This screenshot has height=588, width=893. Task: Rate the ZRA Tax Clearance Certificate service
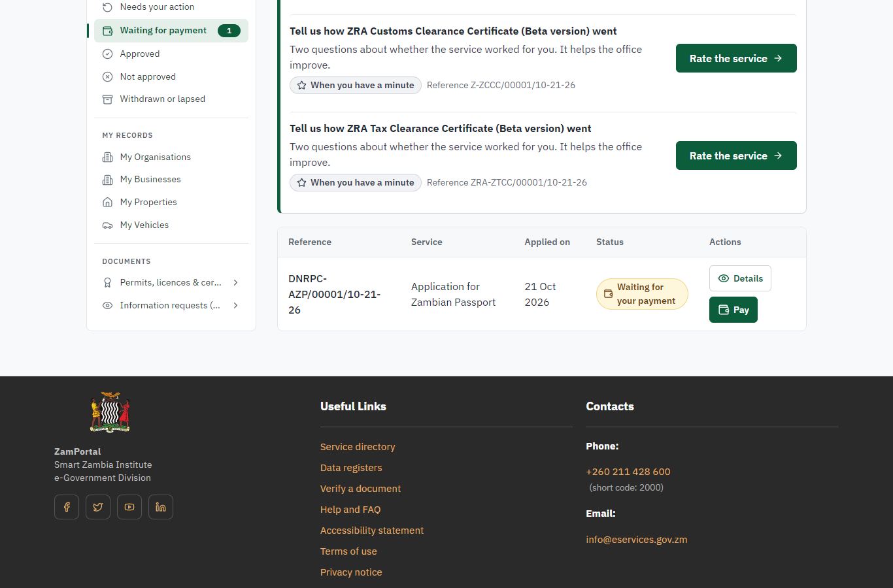pos(736,155)
